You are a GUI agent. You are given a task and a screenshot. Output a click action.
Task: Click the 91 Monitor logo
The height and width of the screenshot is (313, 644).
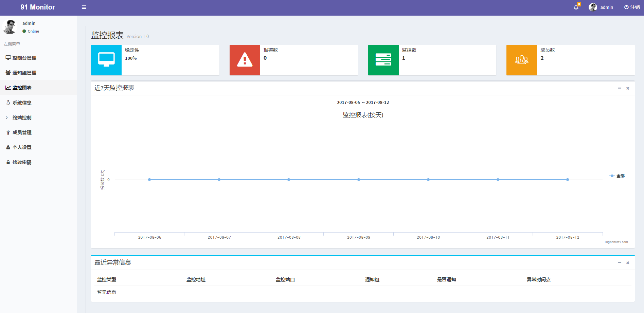coord(38,7)
